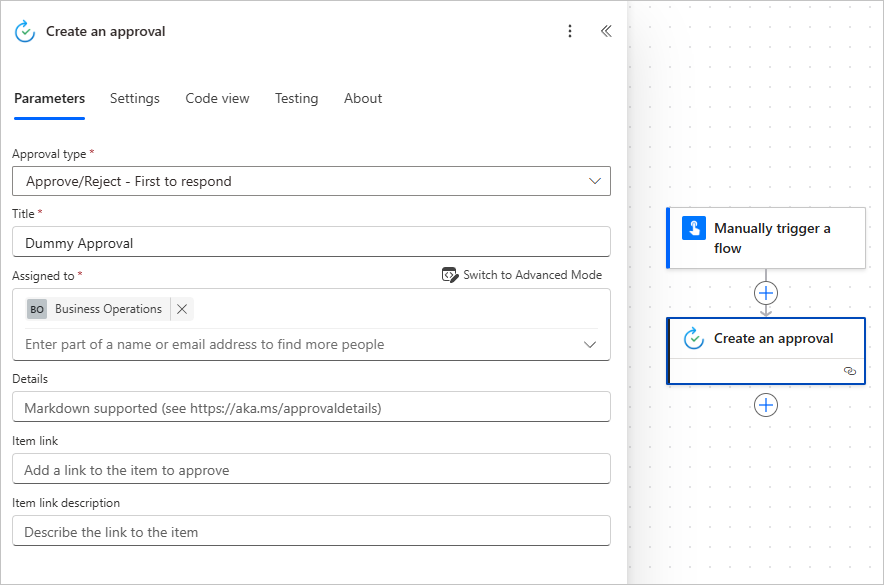Select the Create an approval card
Viewport: 884px width, 585px height.
[766, 351]
